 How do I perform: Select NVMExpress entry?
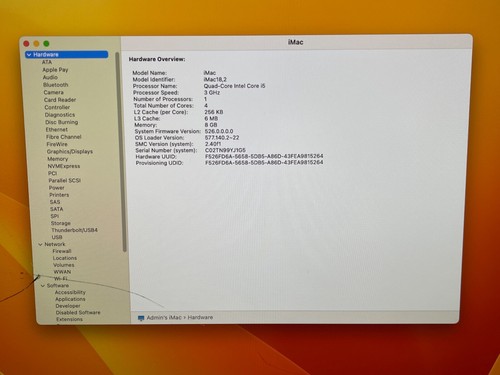point(64,166)
